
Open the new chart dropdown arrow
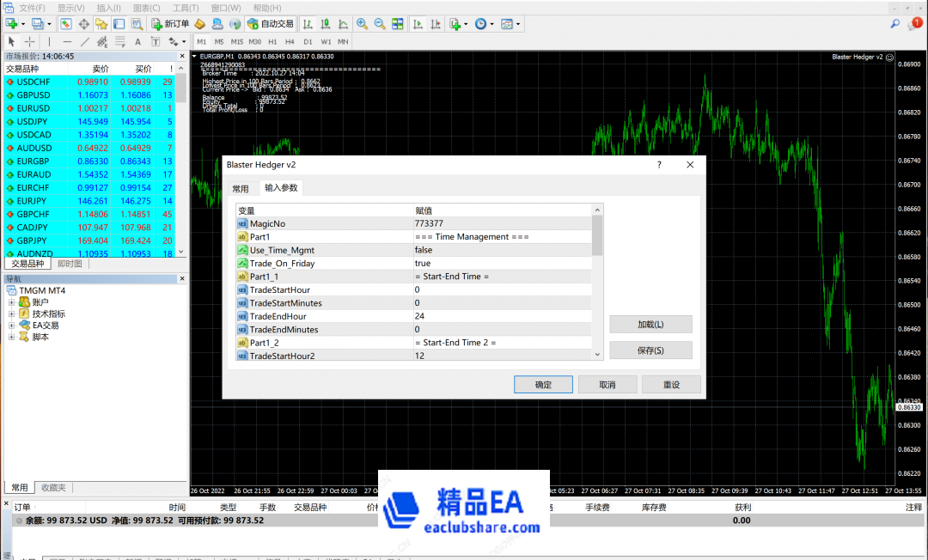(22, 24)
